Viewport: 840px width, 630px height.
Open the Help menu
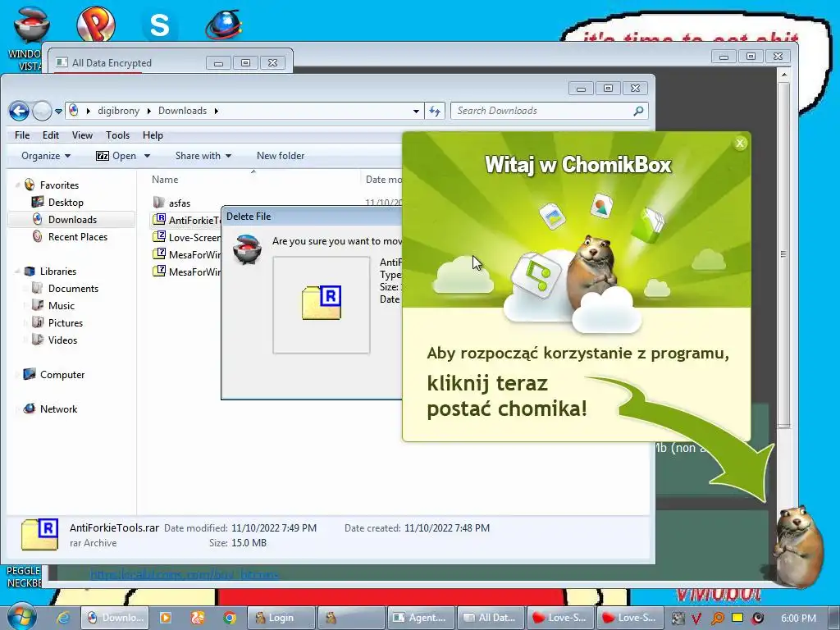click(x=153, y=135)
